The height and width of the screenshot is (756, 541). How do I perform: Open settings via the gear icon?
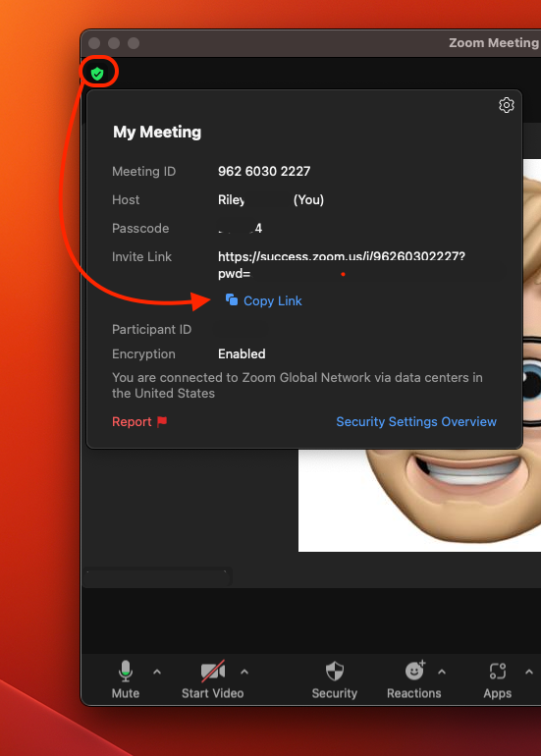pos(507,105)
